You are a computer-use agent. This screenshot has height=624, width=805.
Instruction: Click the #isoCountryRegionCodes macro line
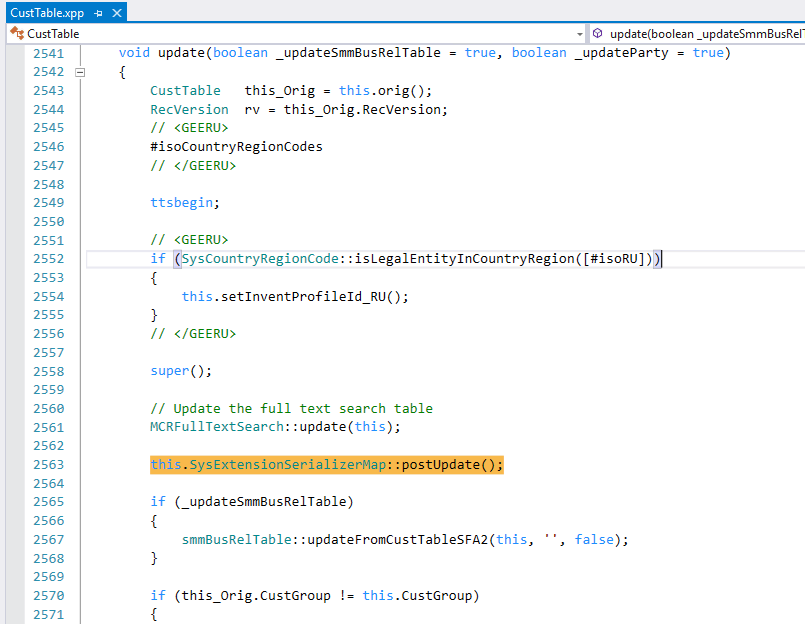click(x=236, y=146)
